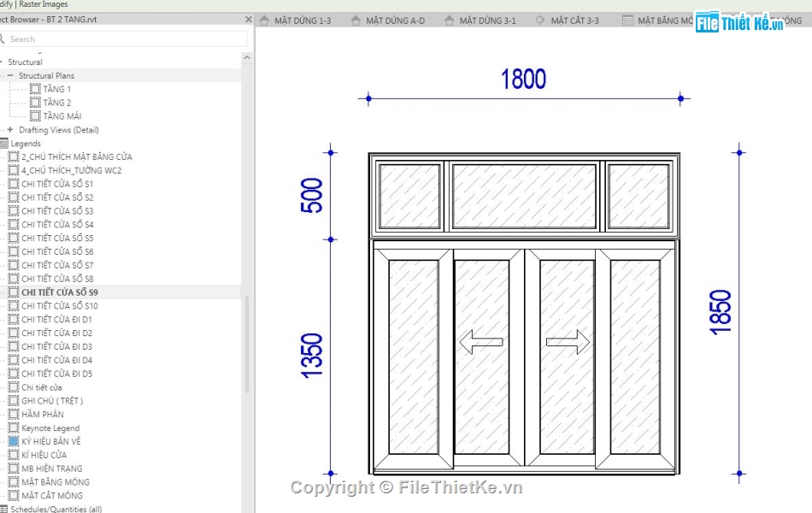Image resolution: width=812 pixels, height=513 pixels.
Task: Click the Project Browser vertical scrollbar thumb
Action: pyautogui.click(x=247, y=344)
